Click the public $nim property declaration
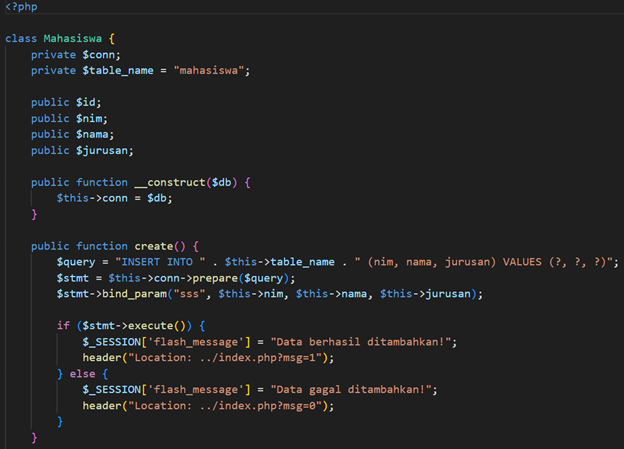This screenshot has width=624, height=449. [70, 118]
